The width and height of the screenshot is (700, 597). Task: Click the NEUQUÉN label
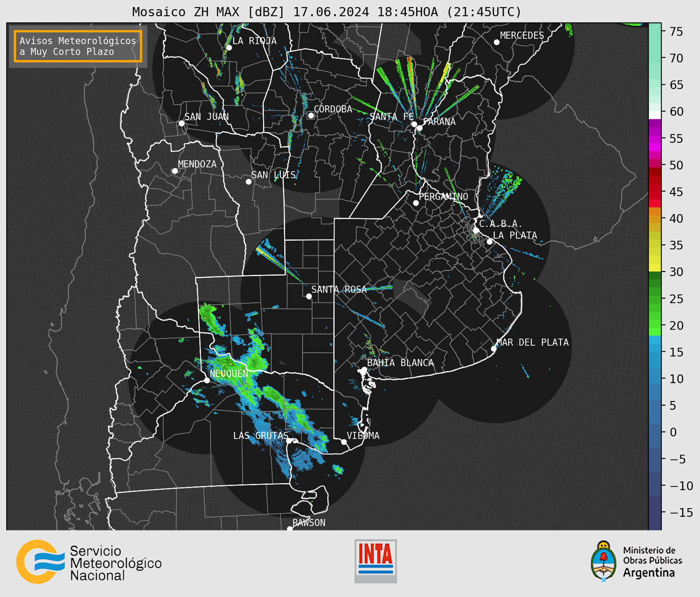coord(229,373)
